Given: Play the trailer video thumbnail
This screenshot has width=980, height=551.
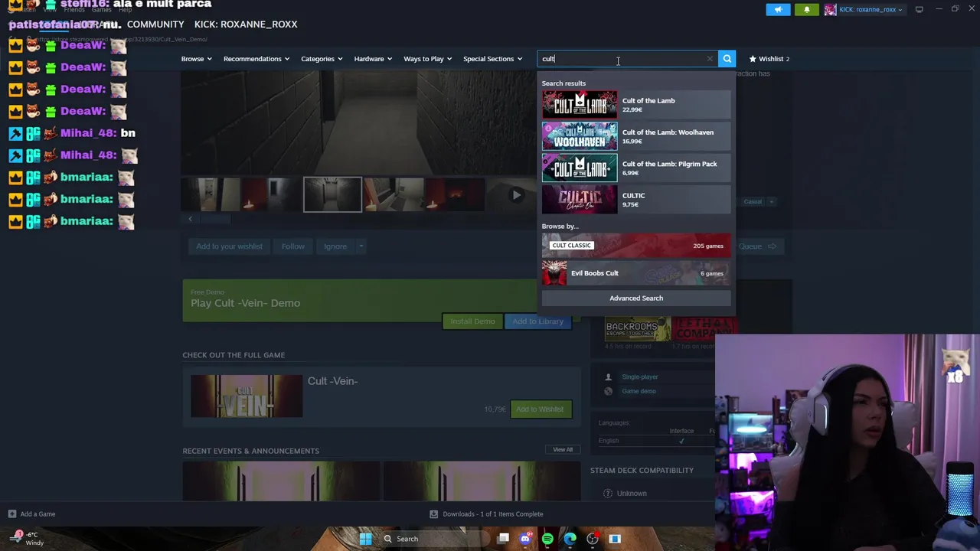Looking at the screenshot, I should tap(517, 194).
